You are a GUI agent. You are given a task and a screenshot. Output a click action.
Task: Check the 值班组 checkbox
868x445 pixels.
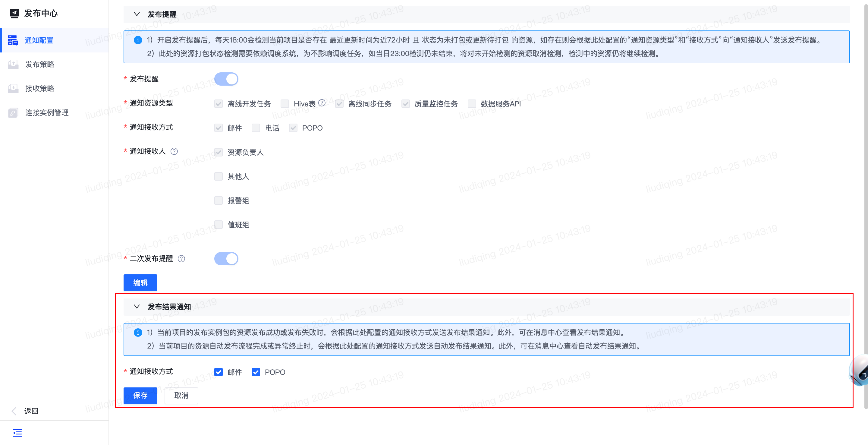pos(218,225)
